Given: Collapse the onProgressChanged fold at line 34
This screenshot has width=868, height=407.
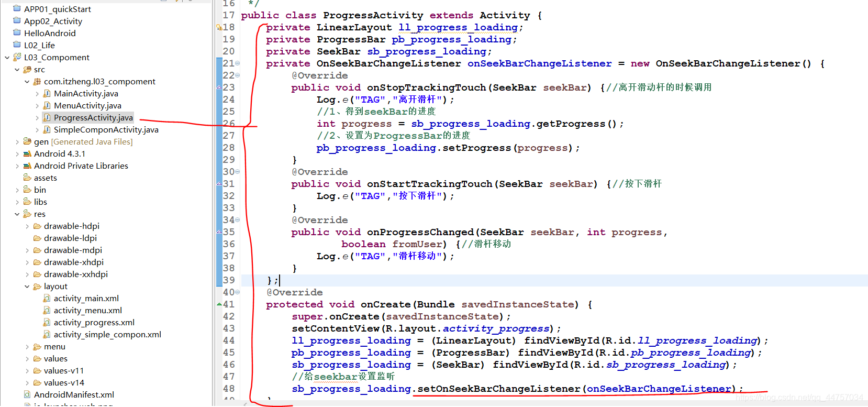Looking at the screenshot, I should pos(237,220).
